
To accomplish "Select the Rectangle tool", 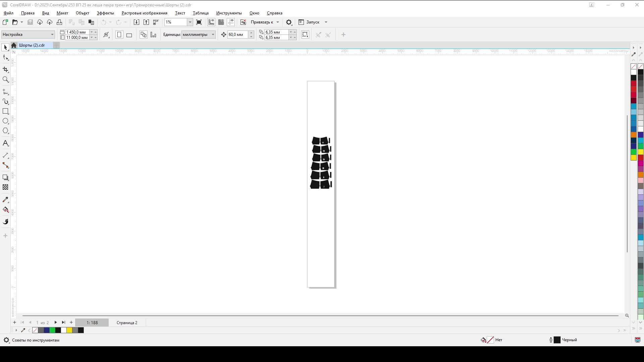I will click(x=5, y=111).
